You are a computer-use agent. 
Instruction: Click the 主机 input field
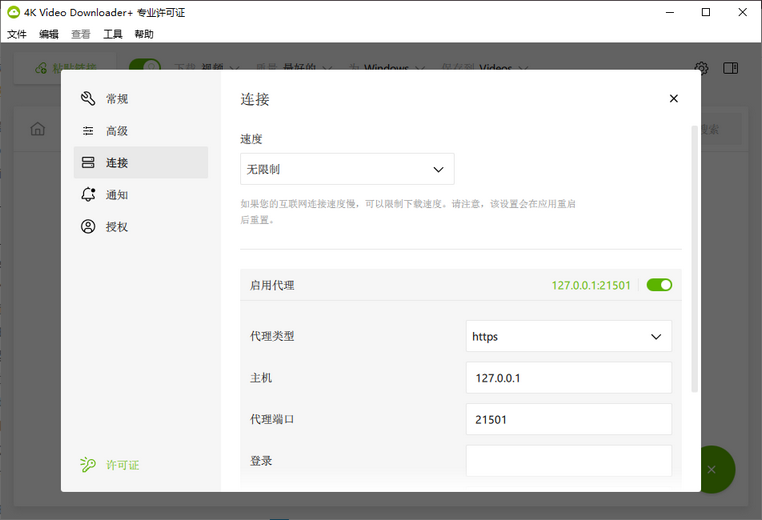568,378
